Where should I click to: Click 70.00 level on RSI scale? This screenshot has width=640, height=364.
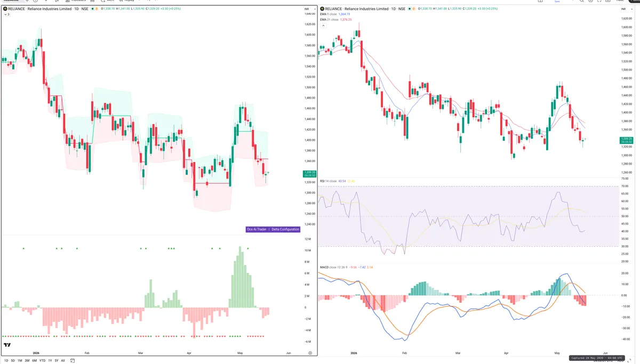point(625,187)
